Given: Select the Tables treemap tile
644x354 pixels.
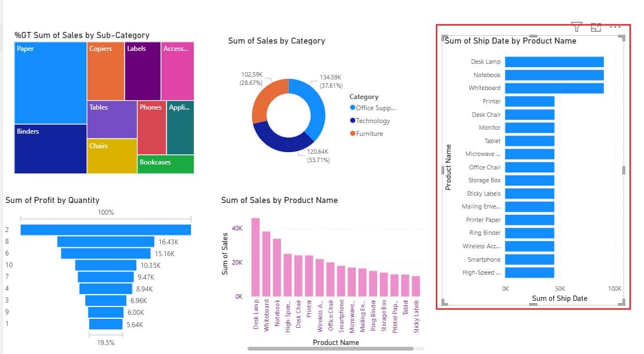Looking at the screenshot, I should click(x=112, y=119).
